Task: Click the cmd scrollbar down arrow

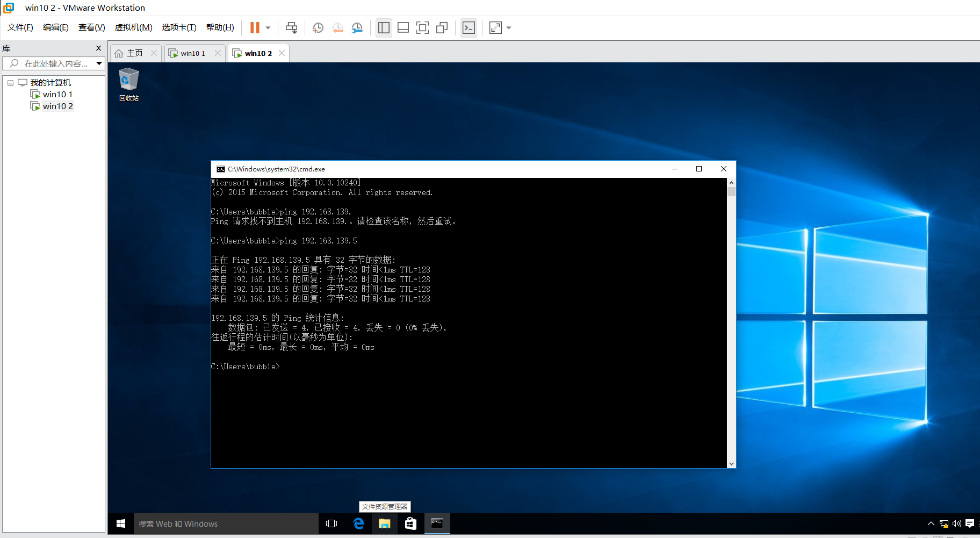Action: point(731,463)
